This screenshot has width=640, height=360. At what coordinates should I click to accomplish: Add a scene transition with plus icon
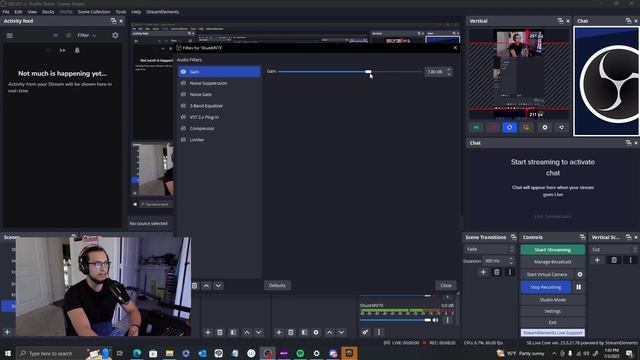coord(483,272)
